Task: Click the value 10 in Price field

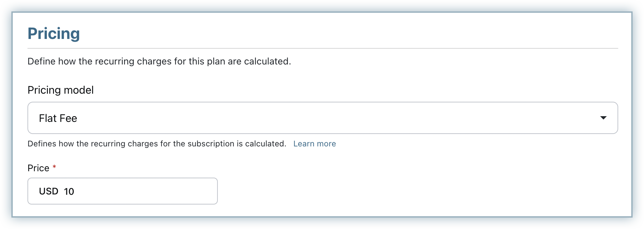Action: [69, 191]
